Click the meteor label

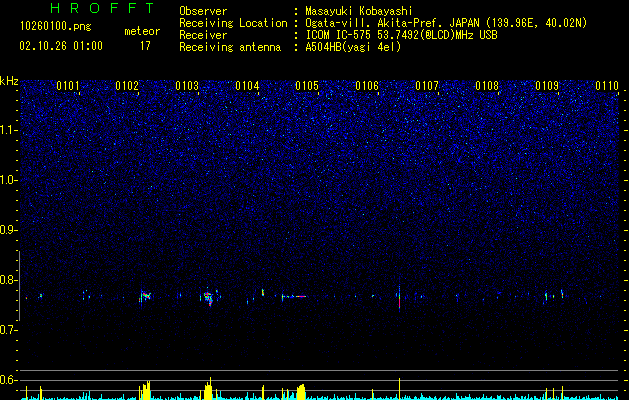point(142,31)
